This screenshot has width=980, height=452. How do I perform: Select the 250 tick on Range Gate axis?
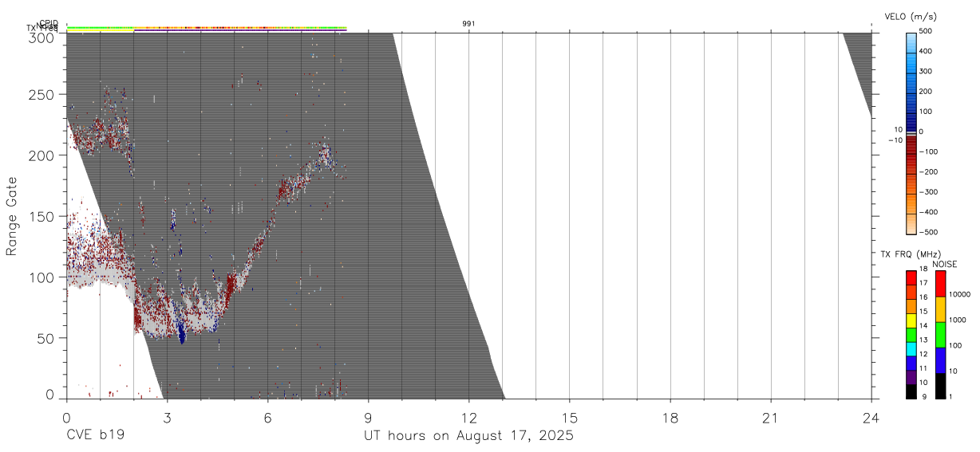[42, 95]
